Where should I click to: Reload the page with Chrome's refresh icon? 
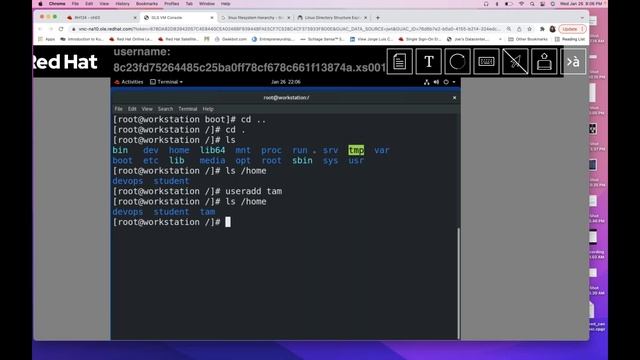point(61,29)
